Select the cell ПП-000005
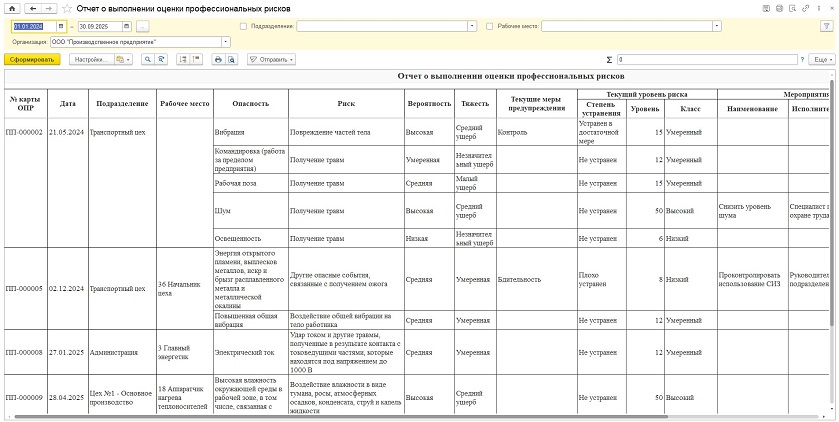The height and width of the screenshot is (422, 839). pyautogui.click(x=24, y=289)
